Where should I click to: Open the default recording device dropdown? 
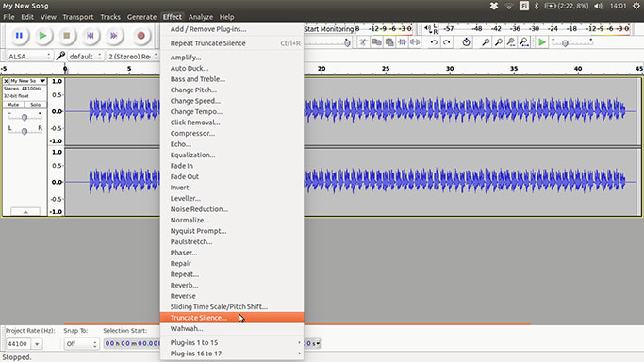pos(85,57)
